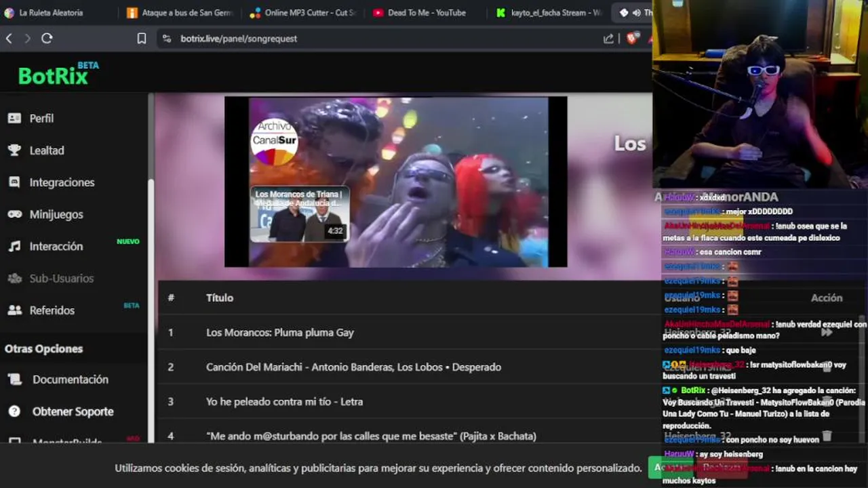Click the NUEVO badge next to Interacción
868x488 pixels.
click(x=128, y=241)
